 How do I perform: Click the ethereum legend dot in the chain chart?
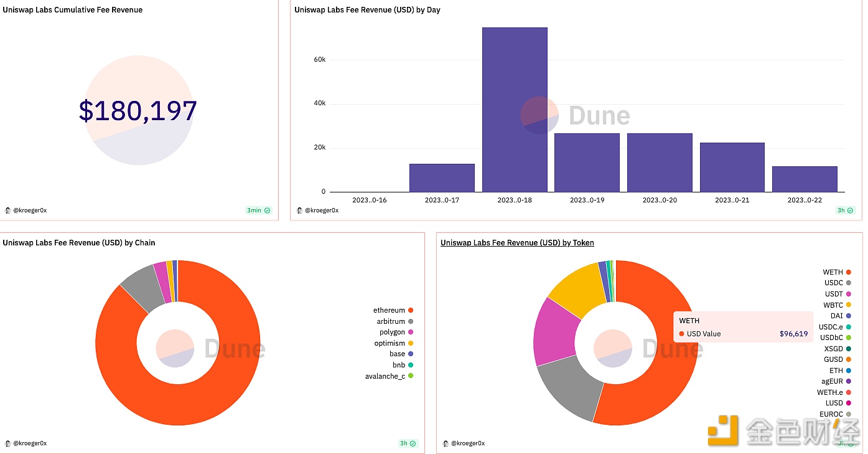pyautogui.click(x=411, y=310)
